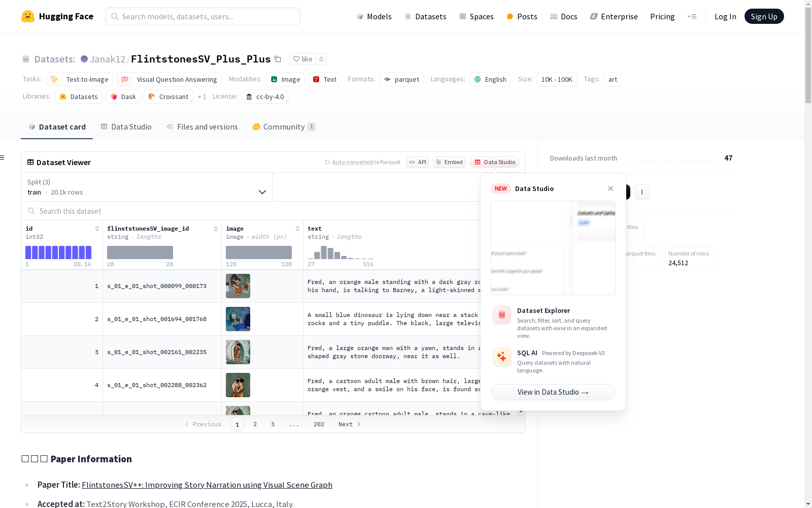Click the Data Studio button in viewer header
Screen dimensions: 812x508
(x=495, y=162)
